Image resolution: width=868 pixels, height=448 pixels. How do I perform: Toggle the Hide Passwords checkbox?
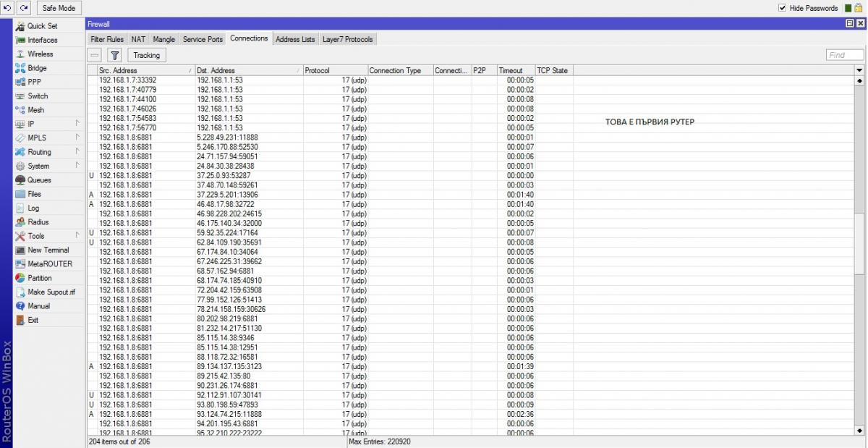[x=783, y=8]
